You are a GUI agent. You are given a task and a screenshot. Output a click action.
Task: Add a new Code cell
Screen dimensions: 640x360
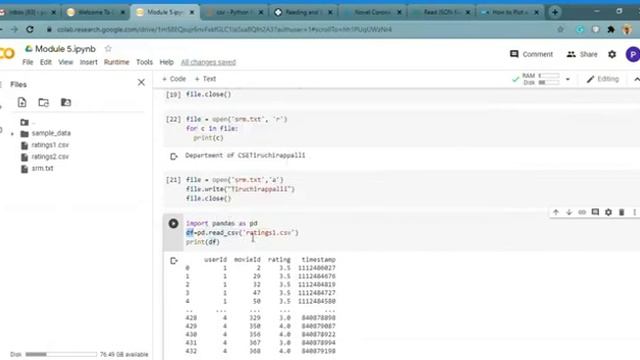click(x=174, y=79)
